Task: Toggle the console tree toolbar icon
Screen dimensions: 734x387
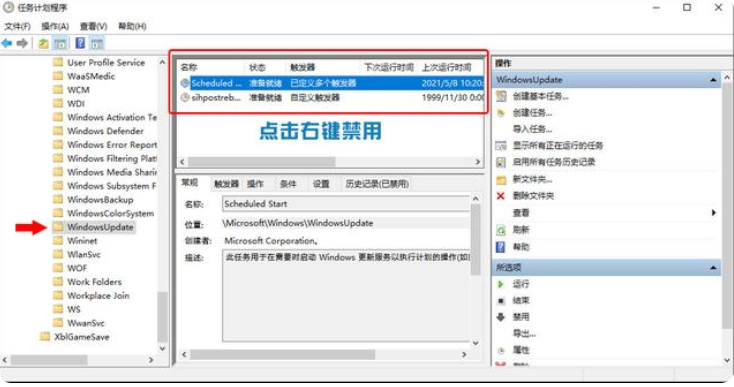Action: click(x=60, y=44)
